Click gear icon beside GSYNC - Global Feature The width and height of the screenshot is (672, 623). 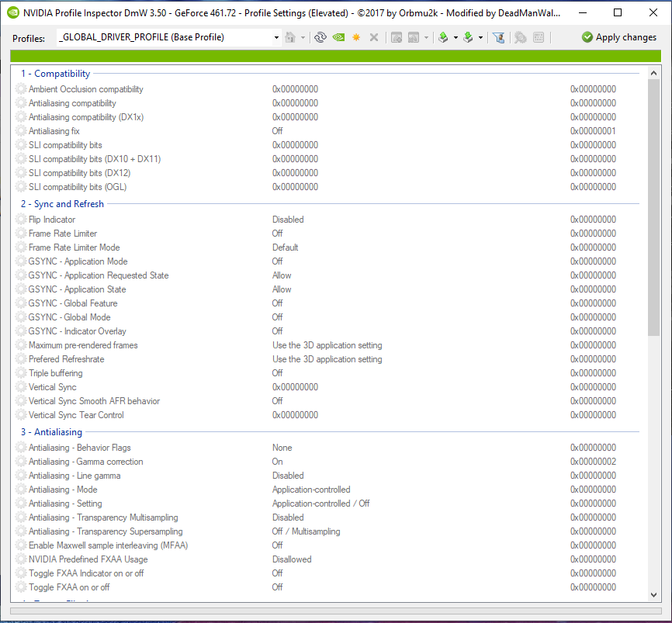21,303
